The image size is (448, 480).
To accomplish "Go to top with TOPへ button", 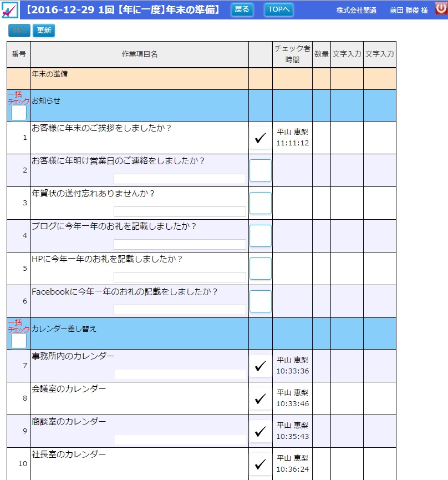I will [278, 10].
